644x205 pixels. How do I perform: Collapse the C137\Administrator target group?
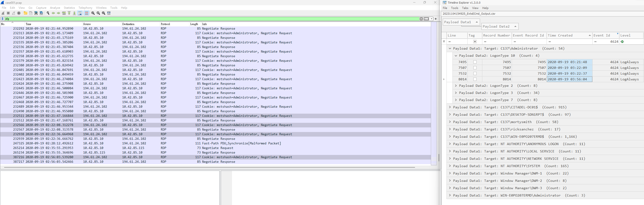[x=450, y=48]
